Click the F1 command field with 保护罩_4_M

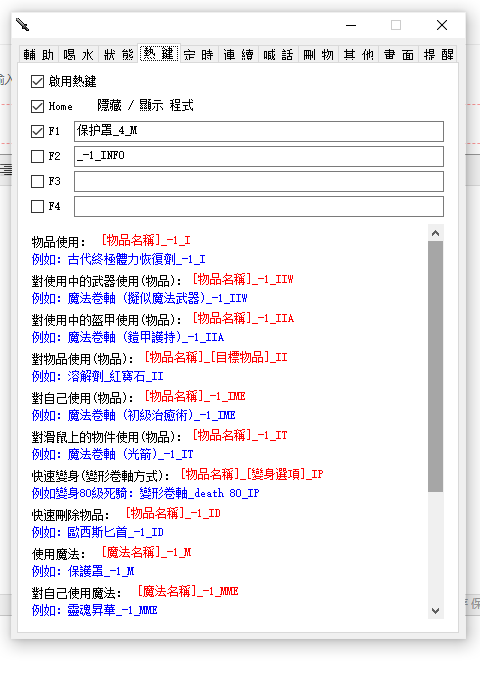click(259, 131)
